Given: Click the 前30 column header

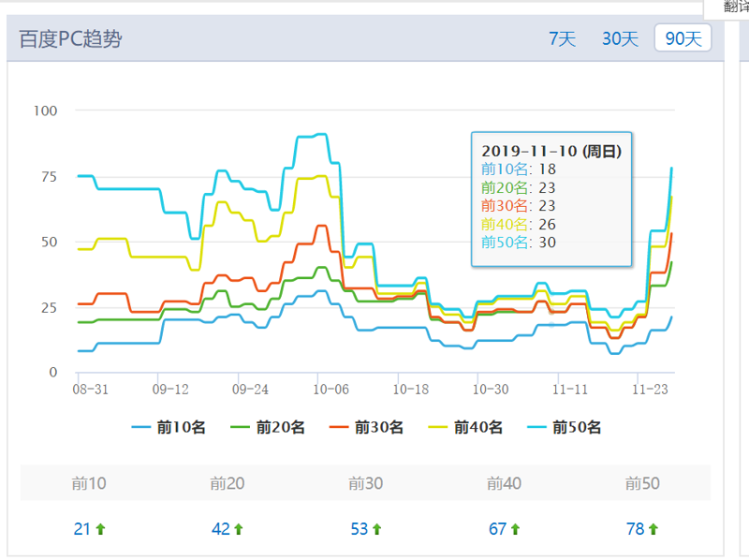Looking at the screenshot, I should pyautogui.click(x=366, y=483).
